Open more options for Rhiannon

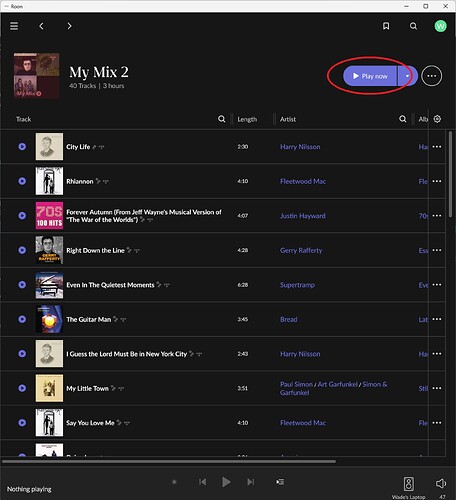437,181
